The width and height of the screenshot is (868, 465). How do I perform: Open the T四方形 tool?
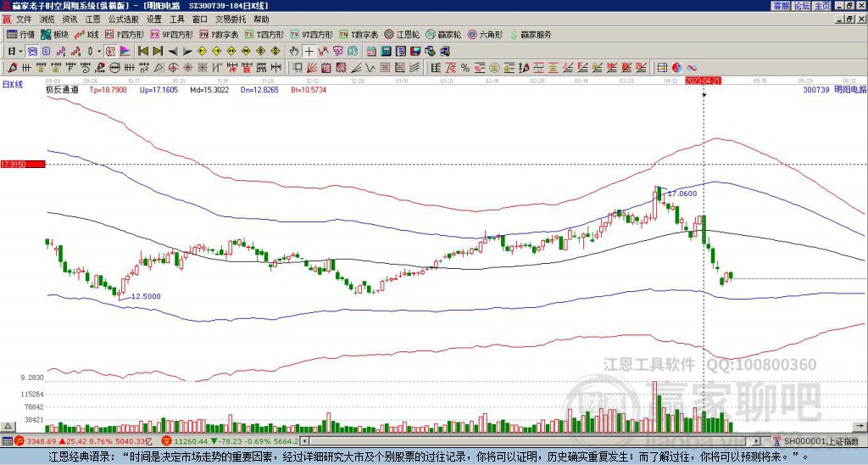(264, 34)
